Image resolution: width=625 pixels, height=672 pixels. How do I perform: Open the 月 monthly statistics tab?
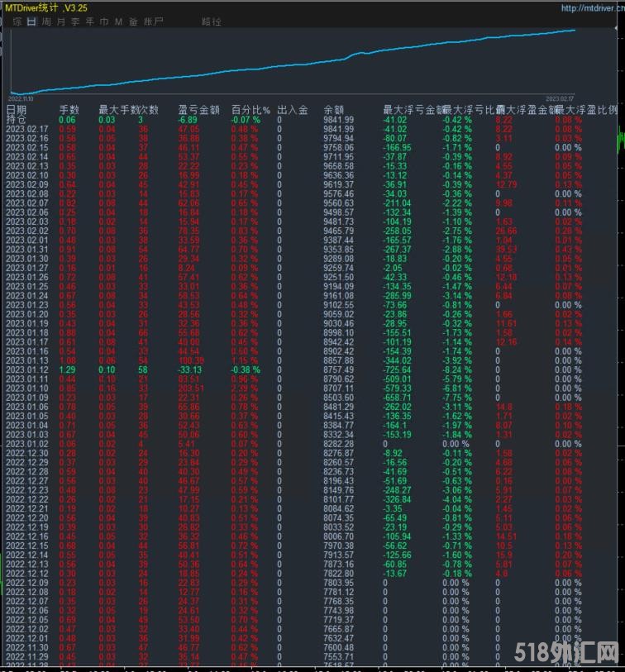tap(60, 21)
